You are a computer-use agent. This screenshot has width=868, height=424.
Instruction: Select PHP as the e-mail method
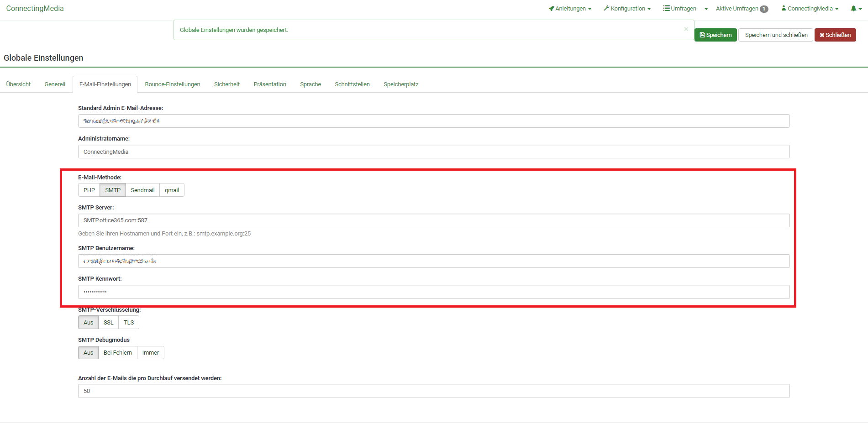(x=89, y=190)
